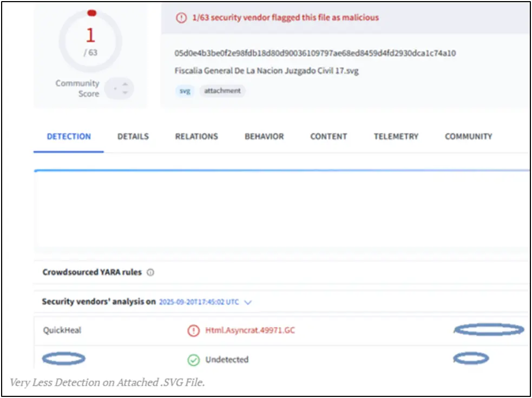Select the TELEMETRY tab
The height and width of the screenshot is (398, 532).
[x=396, y=136]
